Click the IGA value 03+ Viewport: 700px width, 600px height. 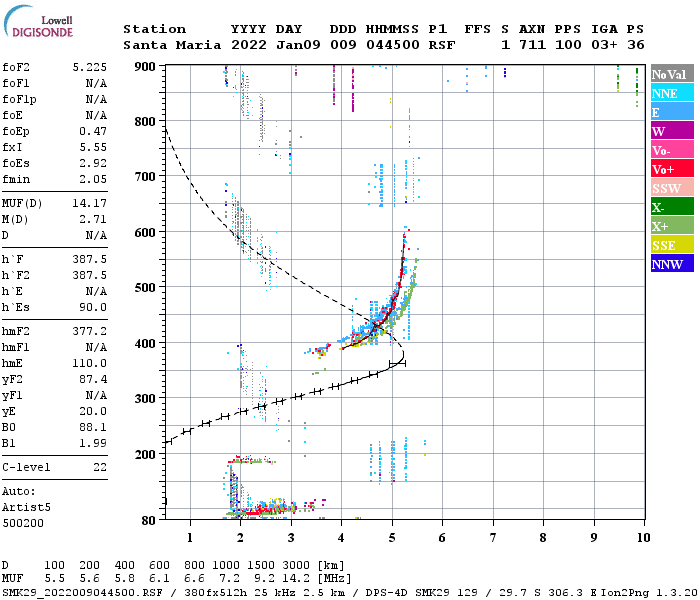(604, 45)
